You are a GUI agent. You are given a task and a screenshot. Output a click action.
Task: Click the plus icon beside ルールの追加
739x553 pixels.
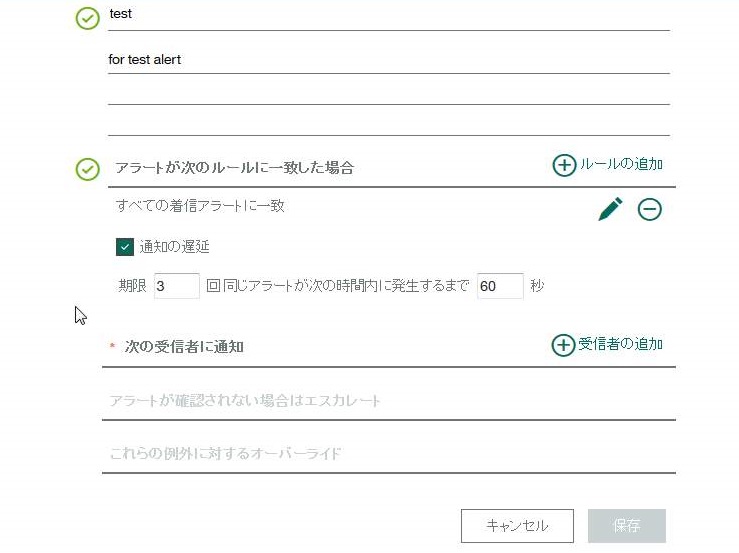564,165
